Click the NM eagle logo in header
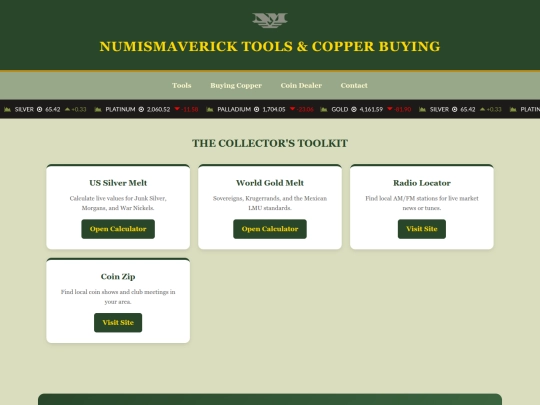The width and height of the screenshot is (540, 405). click(x=270, y=20)
